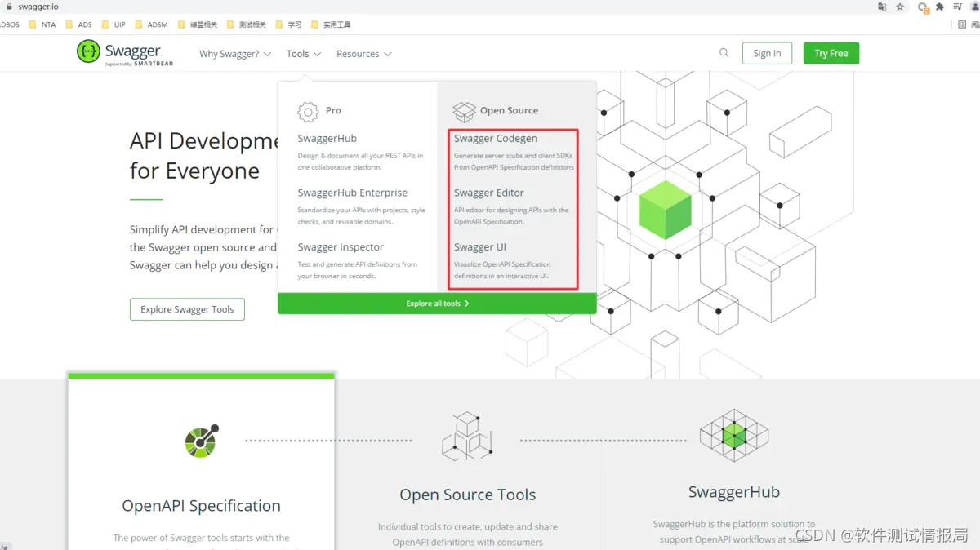Open the browser extensions puzzle icon
This screenshot has height=550, width=980.
tap(940, 7)
